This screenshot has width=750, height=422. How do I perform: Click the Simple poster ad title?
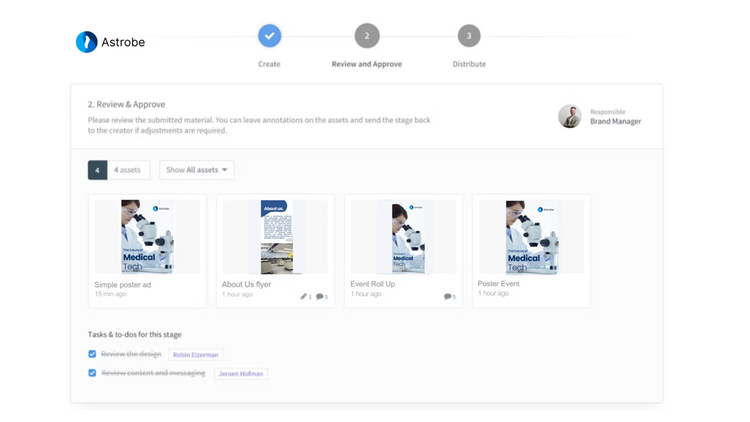tap(122, 285)
